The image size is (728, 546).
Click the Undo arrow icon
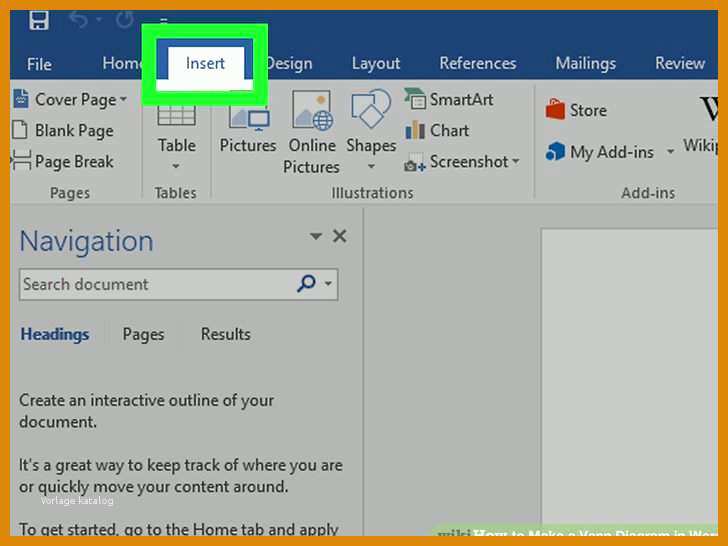click(78, 20)
